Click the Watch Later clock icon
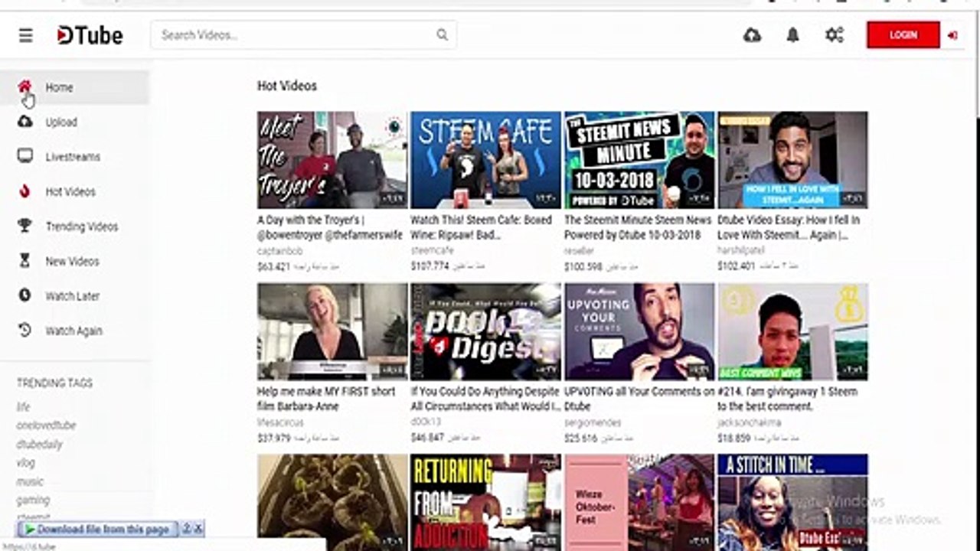Viewport: 980px width, 551px height. [x=25, y=295]
